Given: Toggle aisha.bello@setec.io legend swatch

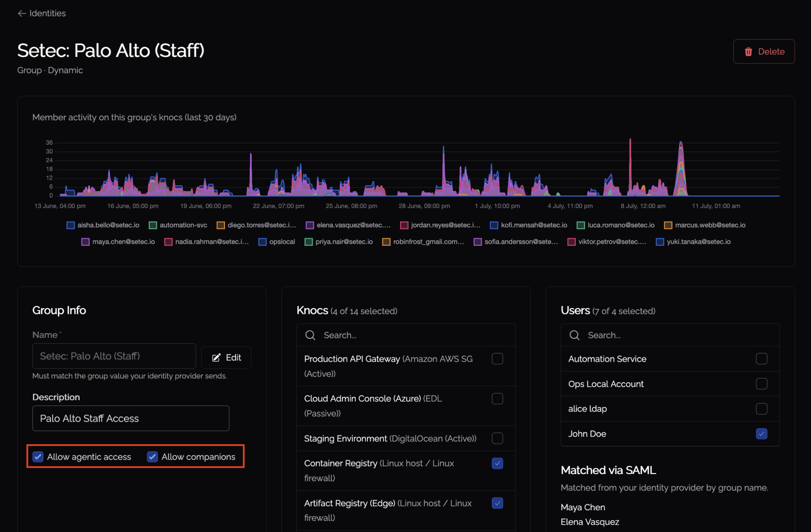Looking at the screenshot, I should pyautogui.click(x=70, y=225).
